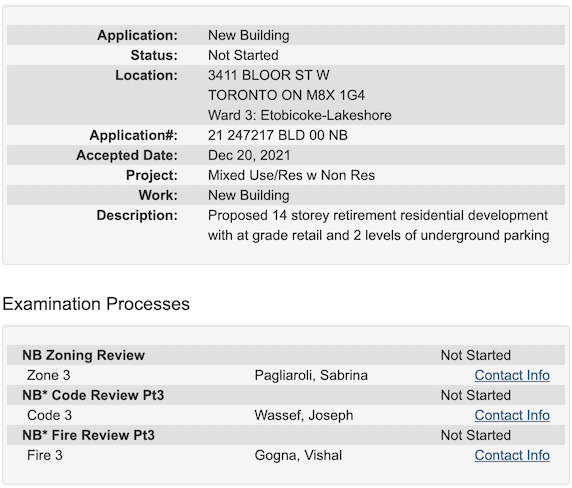Viewport: 572px width, 488px height.
Task: Click the Zone 3 row label
Action: (x=49, y=375)
